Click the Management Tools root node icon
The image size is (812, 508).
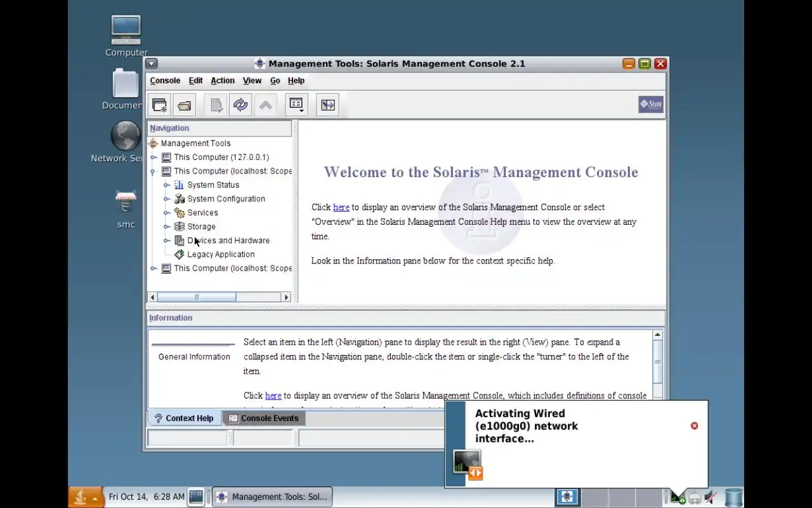click(153, 144)
